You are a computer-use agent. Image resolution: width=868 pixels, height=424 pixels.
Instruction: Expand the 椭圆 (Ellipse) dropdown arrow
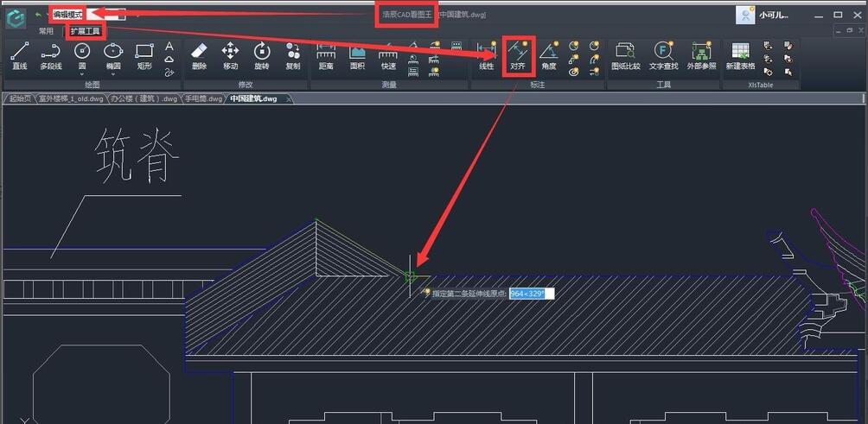(113, 74)
